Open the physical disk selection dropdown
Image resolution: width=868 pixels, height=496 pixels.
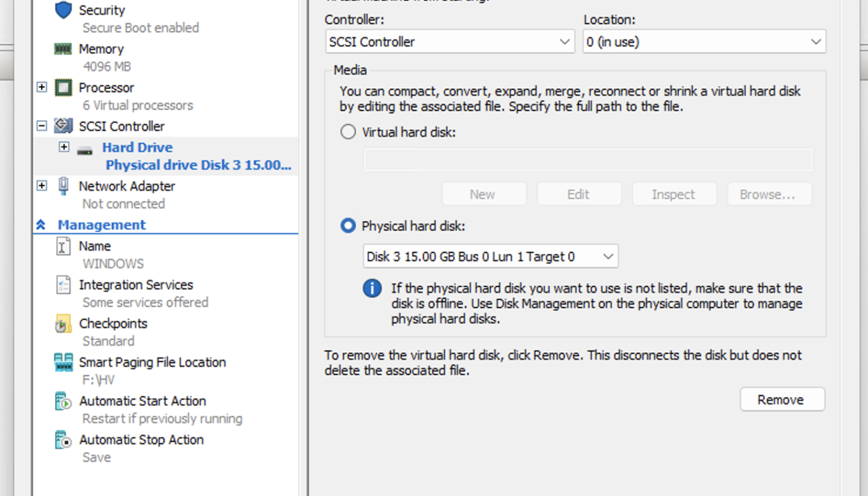490,257
